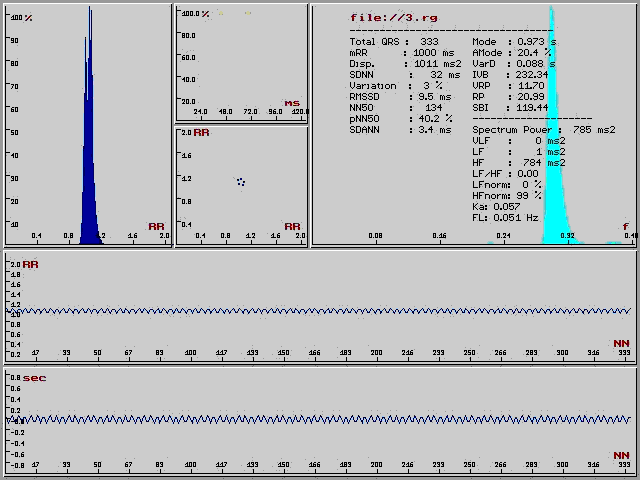Click the RR rhythmogram waveform trace
This screenshot has height=480, width=640.
point(320,311)
